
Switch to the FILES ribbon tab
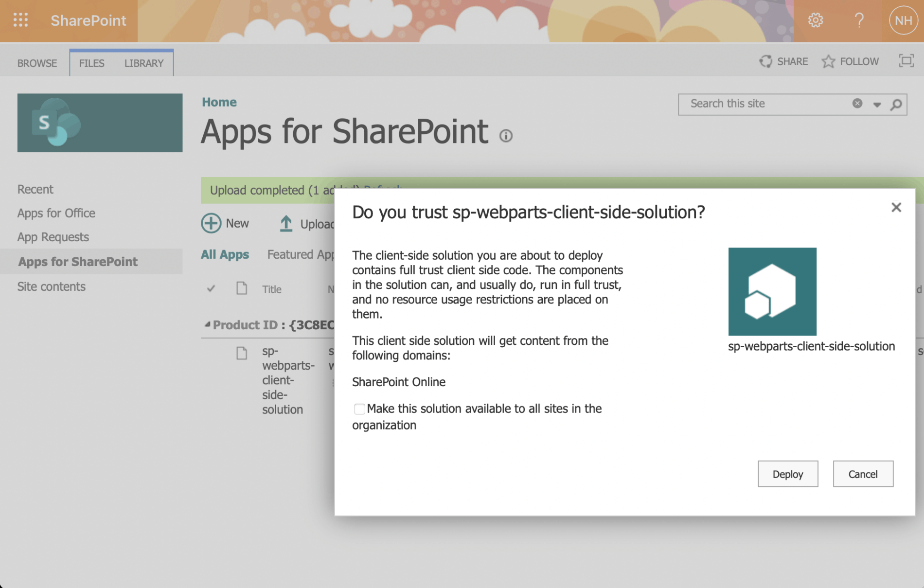[91, 63]
